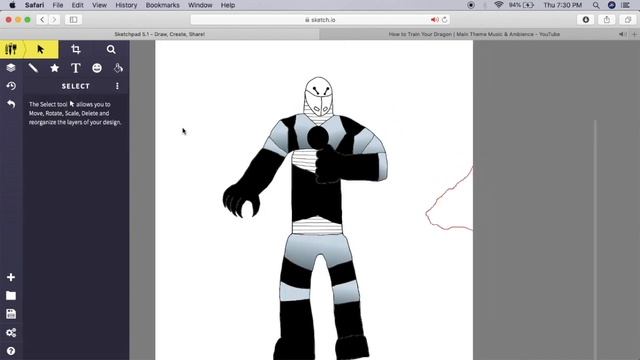Switch to the Sketchpad 5.1 tab
This screenshot has width=640, height=360.
(160, 34)
